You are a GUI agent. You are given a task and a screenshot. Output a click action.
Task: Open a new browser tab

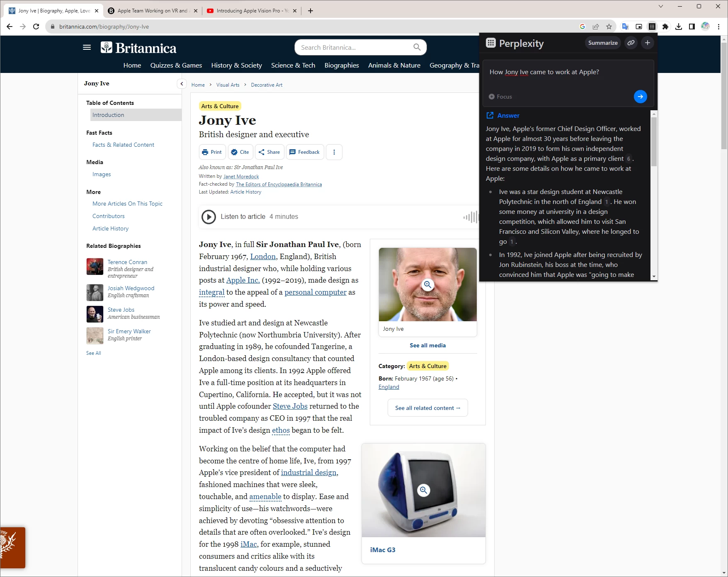311,11
